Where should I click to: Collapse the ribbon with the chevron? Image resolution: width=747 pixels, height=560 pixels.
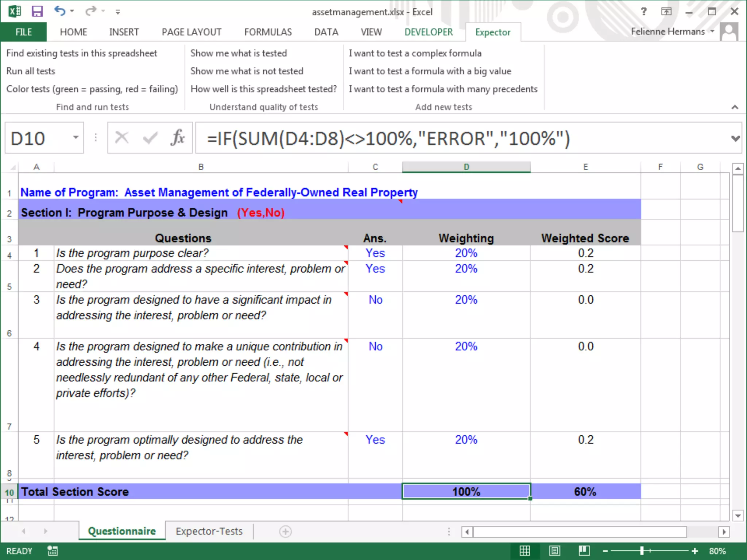tap(735, 107)
